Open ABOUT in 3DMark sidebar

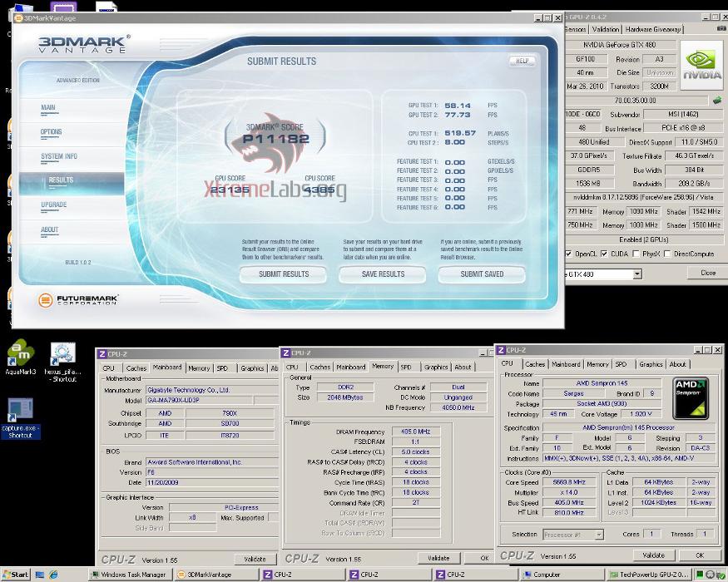point(49,229)
